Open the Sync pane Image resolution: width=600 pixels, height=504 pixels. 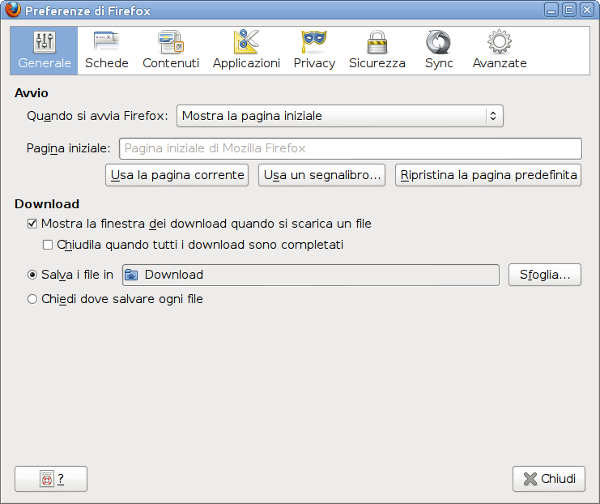(439, 51)
